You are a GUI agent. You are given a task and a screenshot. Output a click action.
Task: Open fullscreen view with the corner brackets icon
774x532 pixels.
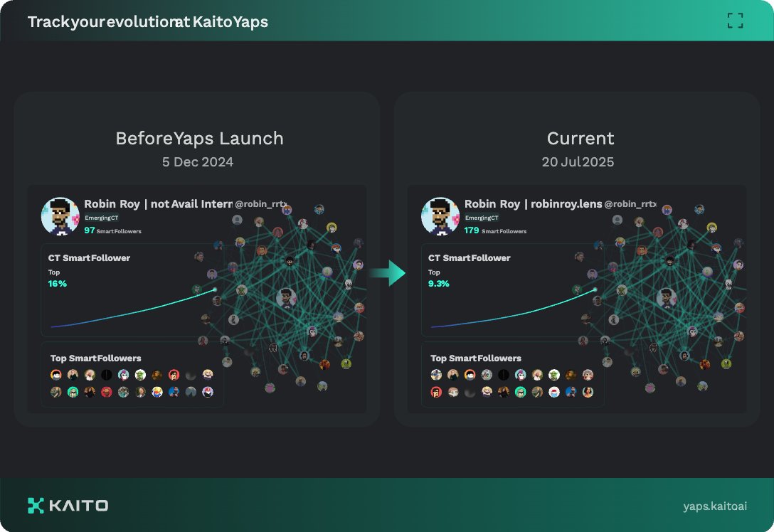click(x=735, y=21)
